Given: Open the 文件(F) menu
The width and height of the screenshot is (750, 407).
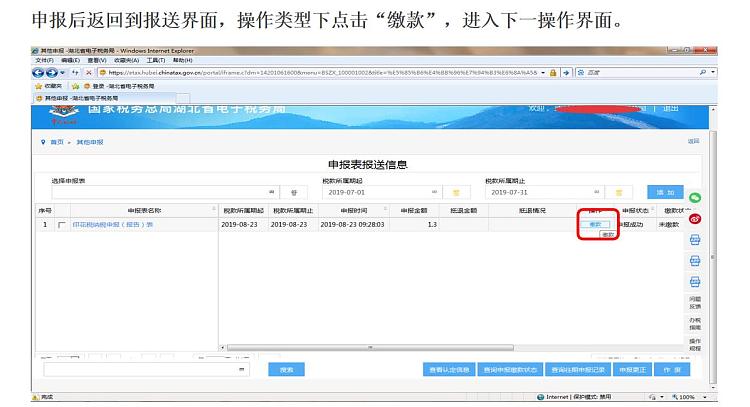Looking at the screenshot, I should pyautogui.click(x=44, y=60).
